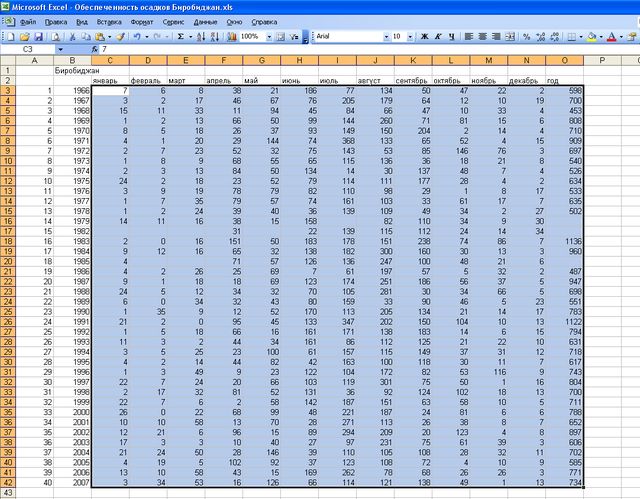
Task: Select row 16 header
Action: (8, 221)
